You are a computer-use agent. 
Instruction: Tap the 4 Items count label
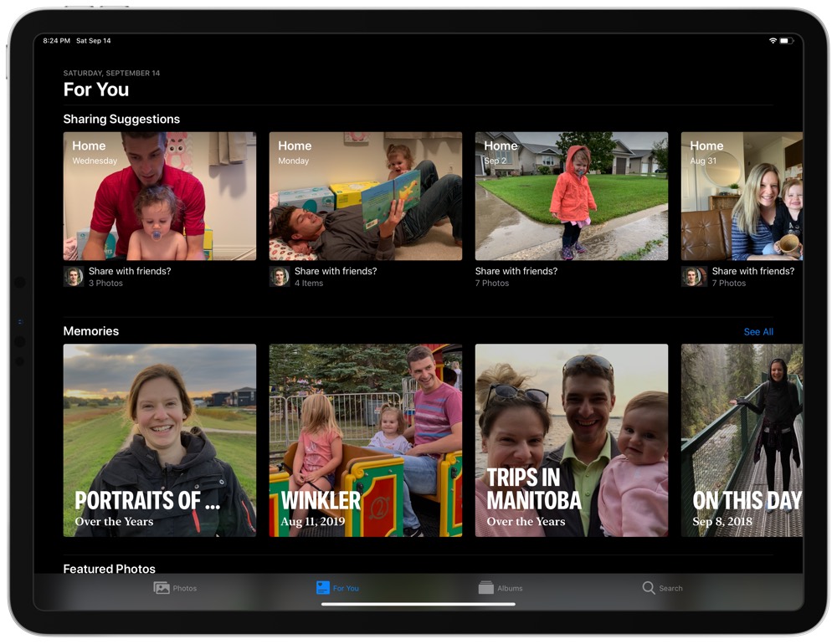click(309, 284)
